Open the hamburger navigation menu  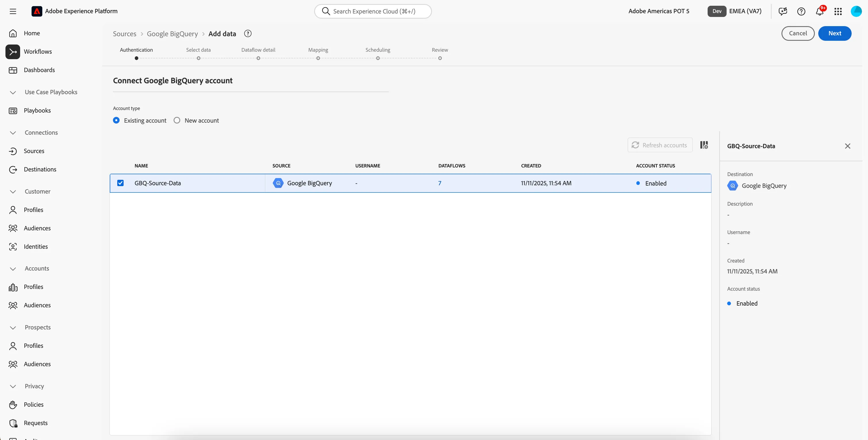coord(13,11)
